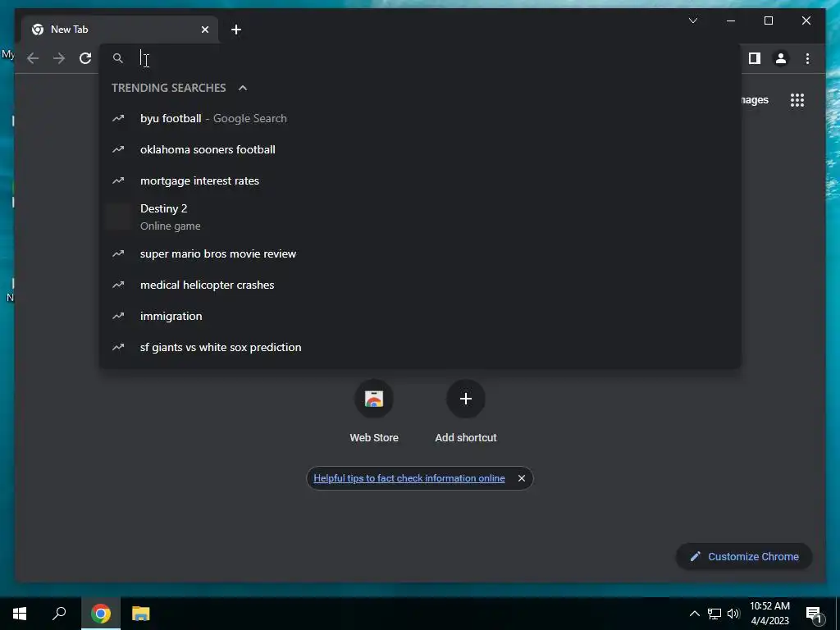Select mortgage interest rates suggestion
The width and height of the screenshot is (840, 630).
point(420,180)
